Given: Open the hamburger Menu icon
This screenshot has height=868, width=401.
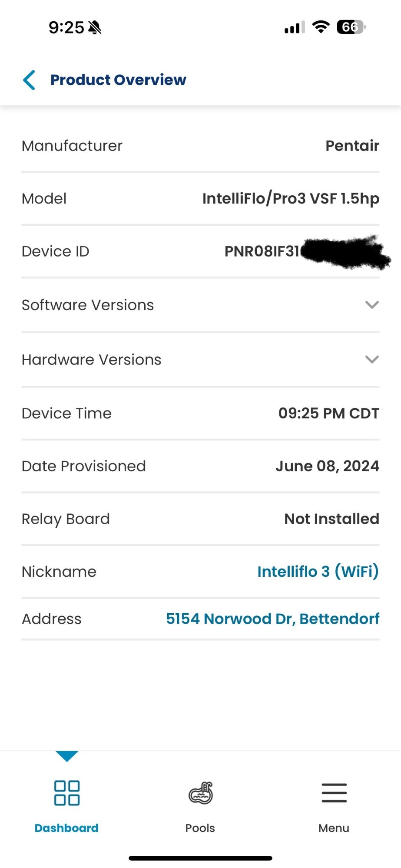Looking at the screenshot, I should click(334, 793).
